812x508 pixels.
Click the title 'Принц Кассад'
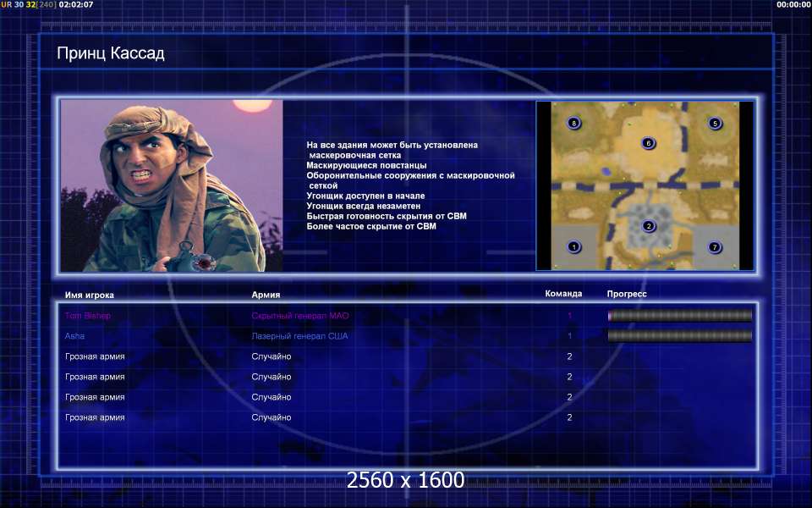(111, 53)
